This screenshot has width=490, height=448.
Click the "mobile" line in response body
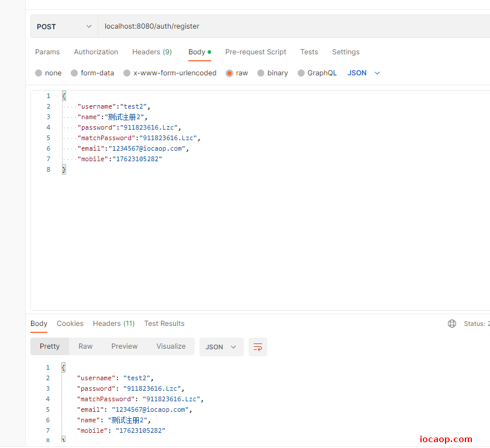(x=121, y=431)
